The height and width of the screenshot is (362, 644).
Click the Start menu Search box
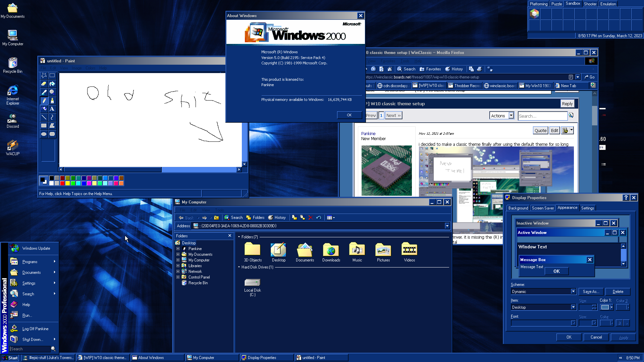point(30,349)
